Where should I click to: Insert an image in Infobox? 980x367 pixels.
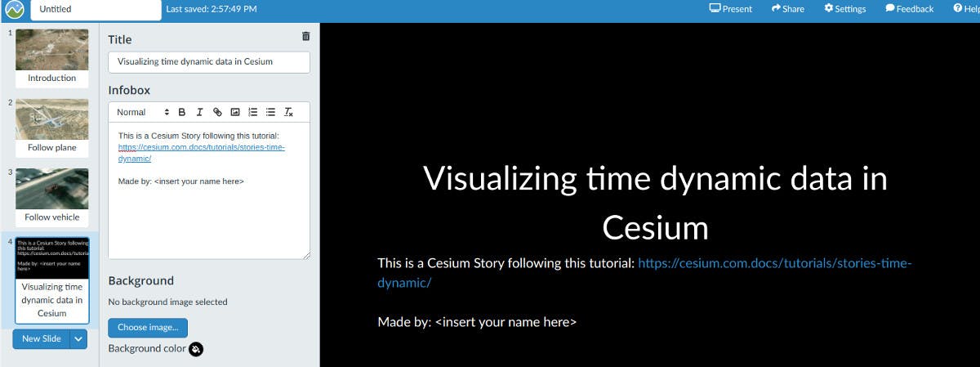click(235, 112)
